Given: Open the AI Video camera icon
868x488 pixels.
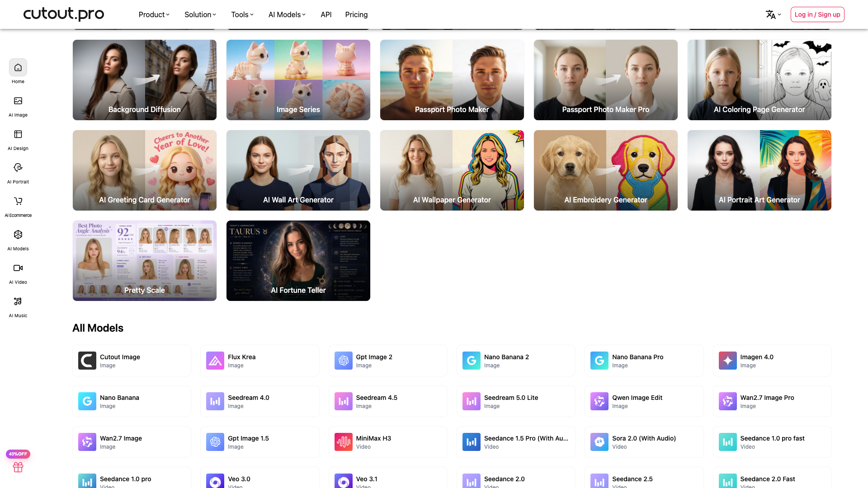Looking at the screenshot, I should (x=18, y=268).
